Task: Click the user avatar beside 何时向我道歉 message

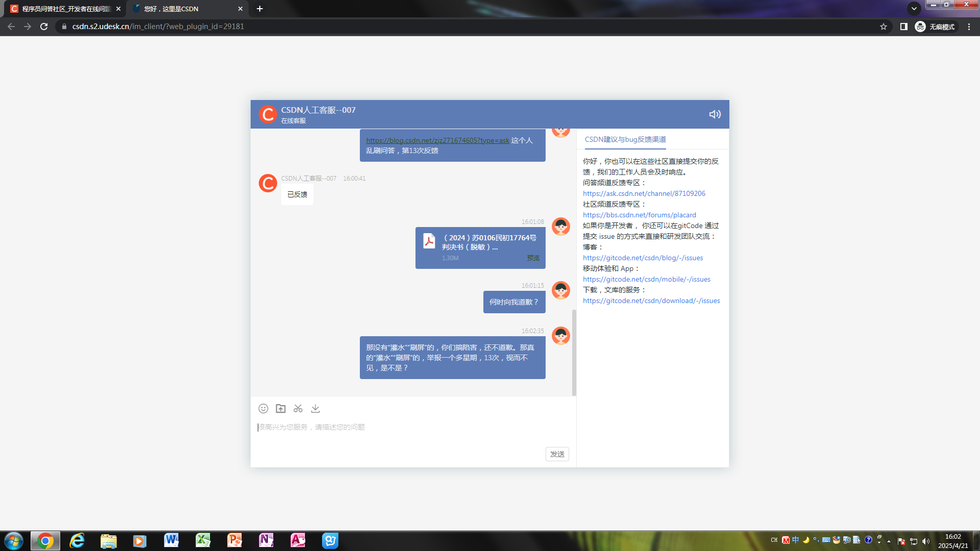Action: click(x=561, y=290)
